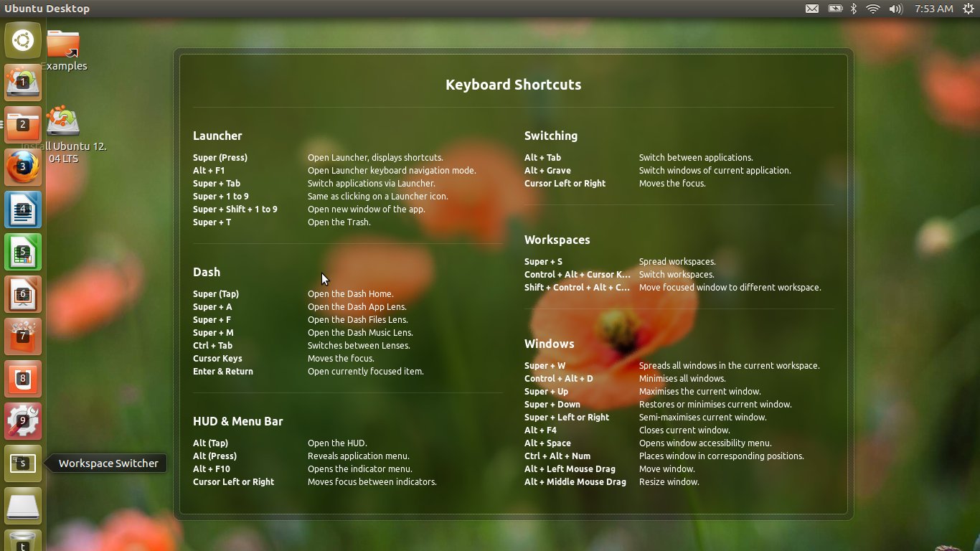Image resolution: width=980 pixels, height=551 pixels.
Task: Click the Super (Tap) shortcut text
Action: pyautogui.click(x=216, y=294)
